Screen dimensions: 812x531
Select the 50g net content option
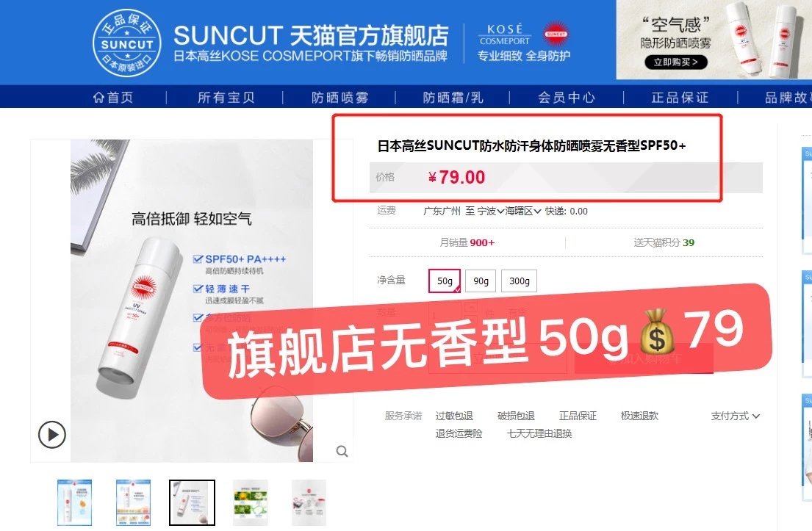(x=445, y=281)
